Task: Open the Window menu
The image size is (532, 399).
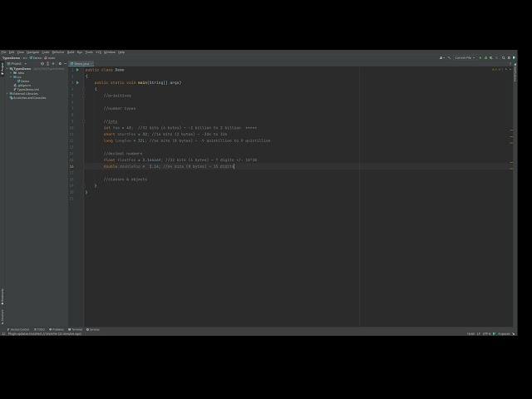Action: tap(110, 52)
